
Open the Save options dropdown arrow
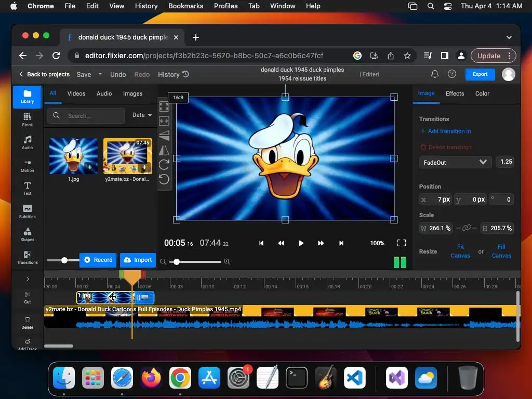point(100,74)
